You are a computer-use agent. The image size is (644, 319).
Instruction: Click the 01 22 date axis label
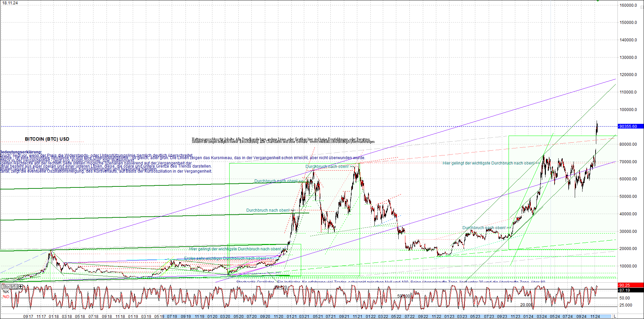(371, 317)
